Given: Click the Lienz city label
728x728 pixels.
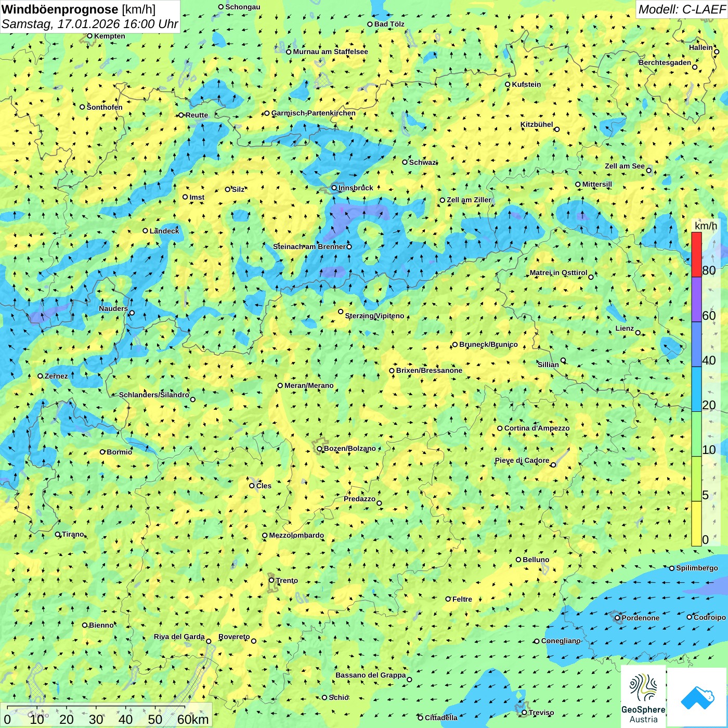Looking at the screenshot, I should tap(625, 328).
